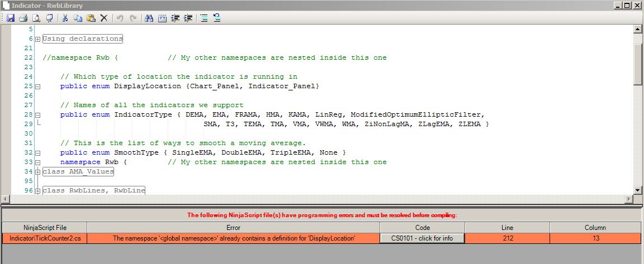The image size is (644, 264).
Task: Click the error line number 212 cell
Action: tap(507, 238)
